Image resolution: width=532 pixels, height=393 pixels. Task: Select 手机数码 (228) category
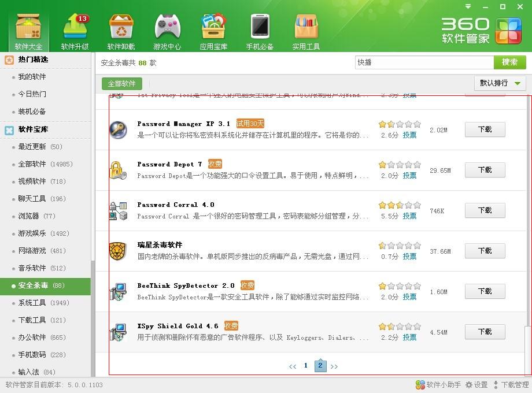[42, 355]
